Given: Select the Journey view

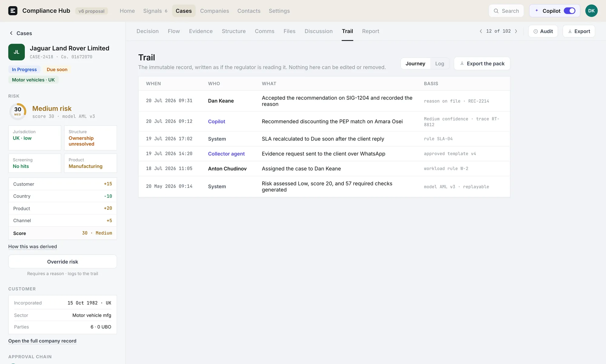Looking at the screenshot, I should pos(415,64).
